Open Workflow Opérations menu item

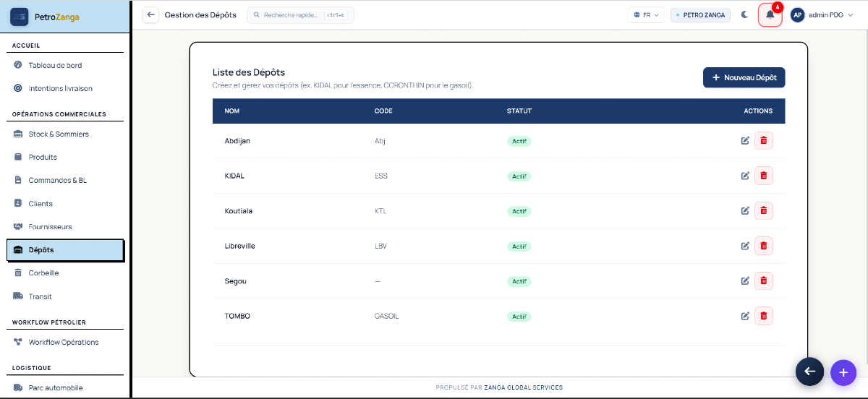click(x=65, y=343)
